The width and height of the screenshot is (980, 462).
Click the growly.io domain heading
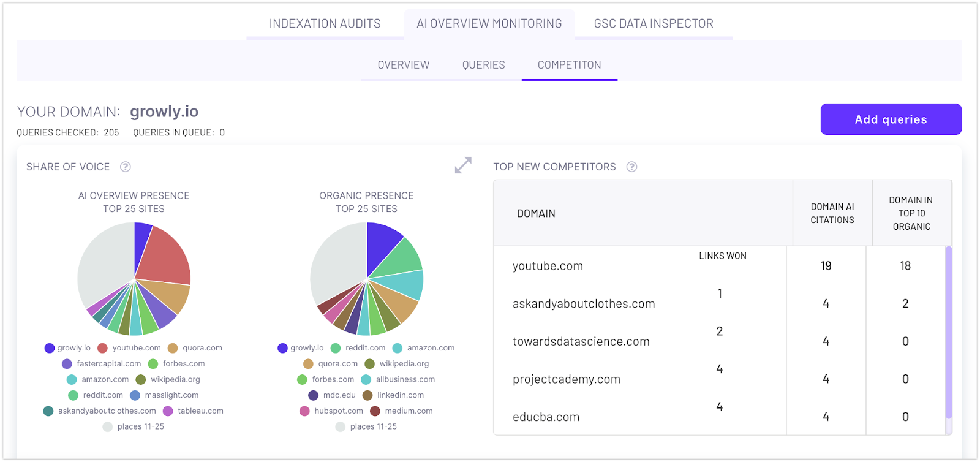(x=164, y=112)
